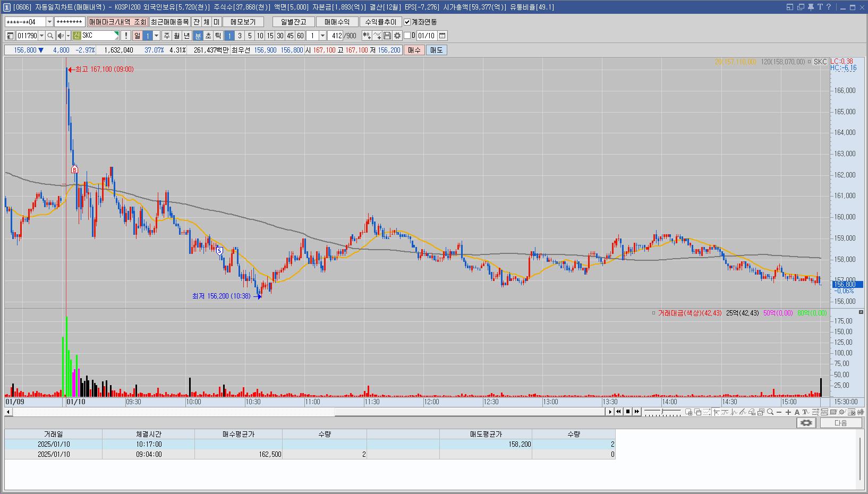The height and width of the screenshot is (494, 868).
Task: Click 매수 buy button
Action: coord(414,50)
